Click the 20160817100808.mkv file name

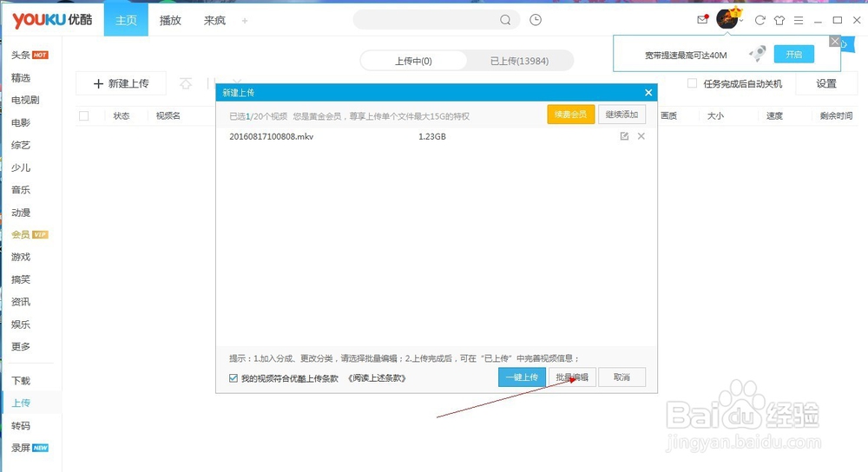click(x=271, y=136)
